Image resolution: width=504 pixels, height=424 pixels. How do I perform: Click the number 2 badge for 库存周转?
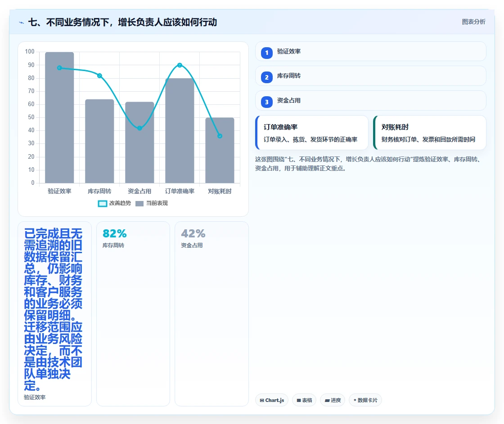pos(266,77)
